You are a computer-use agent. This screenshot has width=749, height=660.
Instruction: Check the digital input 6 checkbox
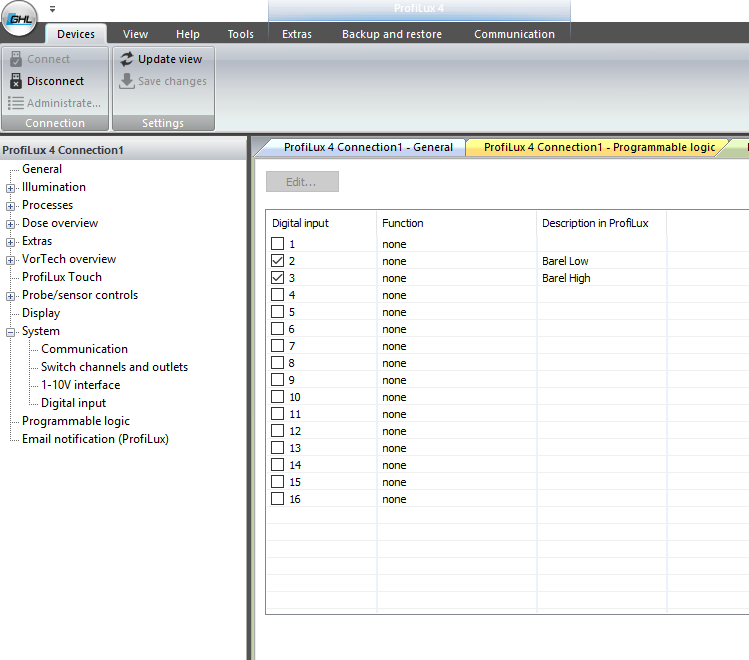[x=278, y=329]
